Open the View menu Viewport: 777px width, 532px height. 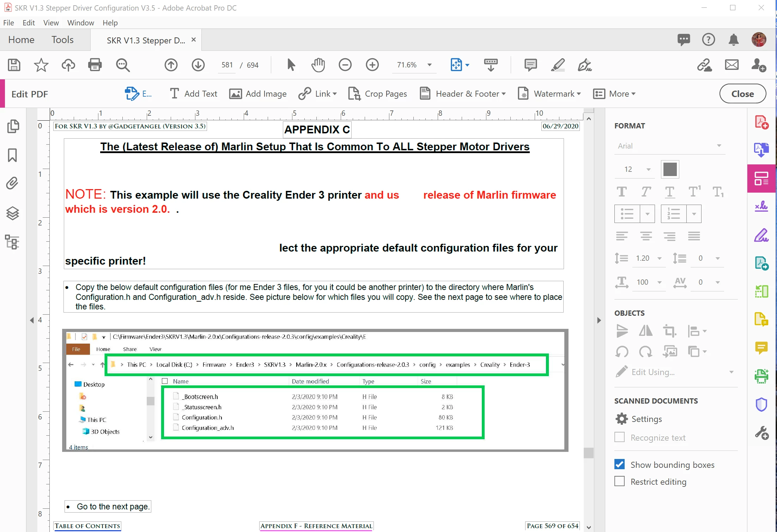pyautogui.click(x=51, y=23)
